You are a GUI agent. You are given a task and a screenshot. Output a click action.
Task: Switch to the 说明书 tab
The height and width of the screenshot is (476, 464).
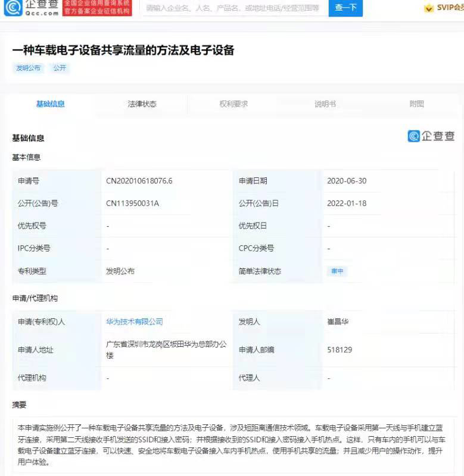325,104
